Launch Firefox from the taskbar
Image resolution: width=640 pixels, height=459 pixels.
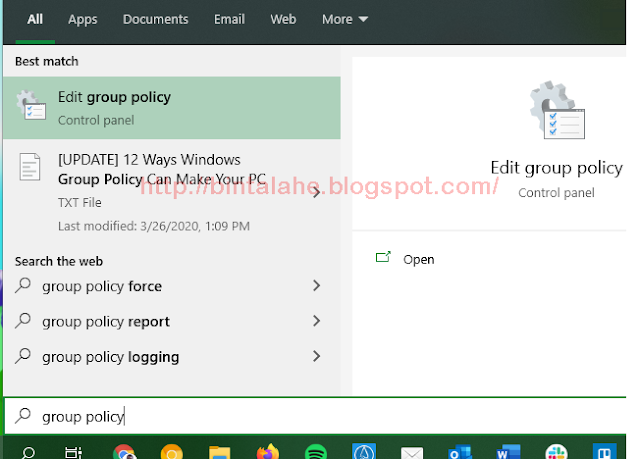268,452
